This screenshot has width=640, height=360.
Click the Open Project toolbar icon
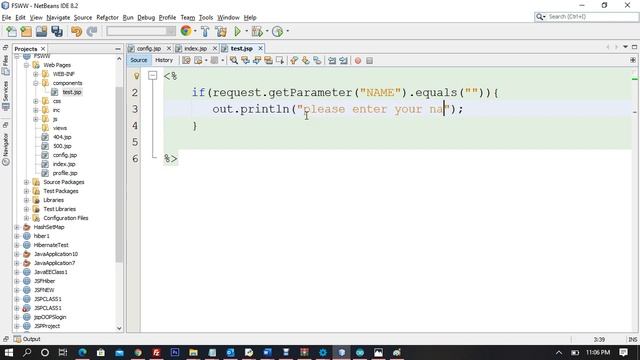coord(41,31)
